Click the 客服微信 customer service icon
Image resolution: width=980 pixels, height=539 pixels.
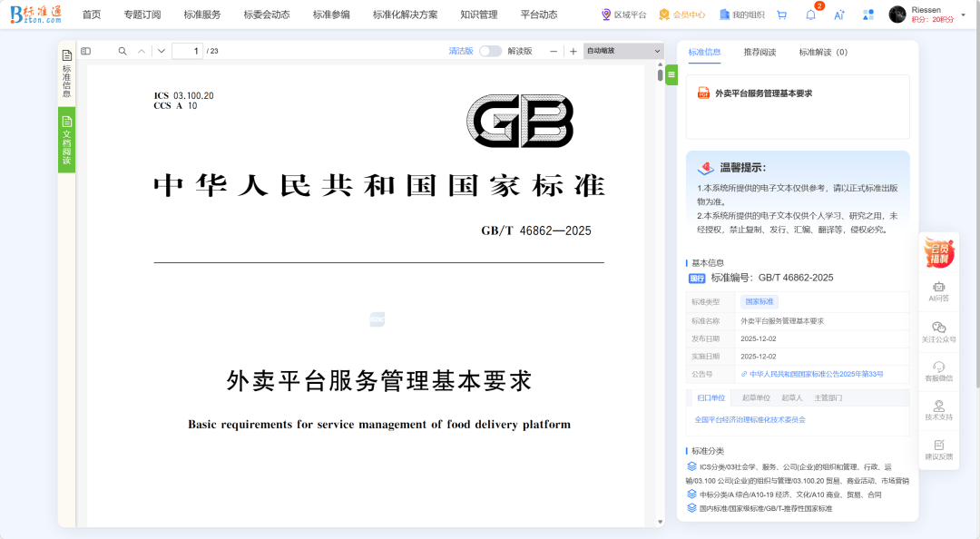point(938,370)
